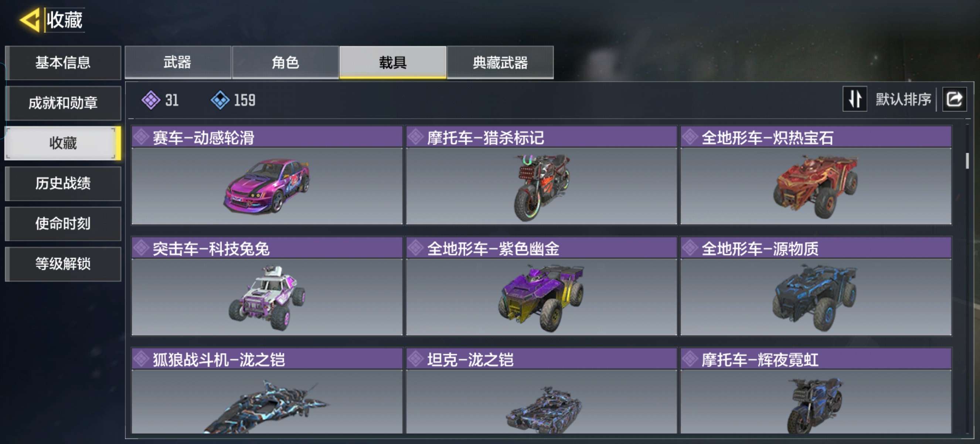980x444 pixels.
Task: Go to 历史战绩 section
Action: pos(63,184)
